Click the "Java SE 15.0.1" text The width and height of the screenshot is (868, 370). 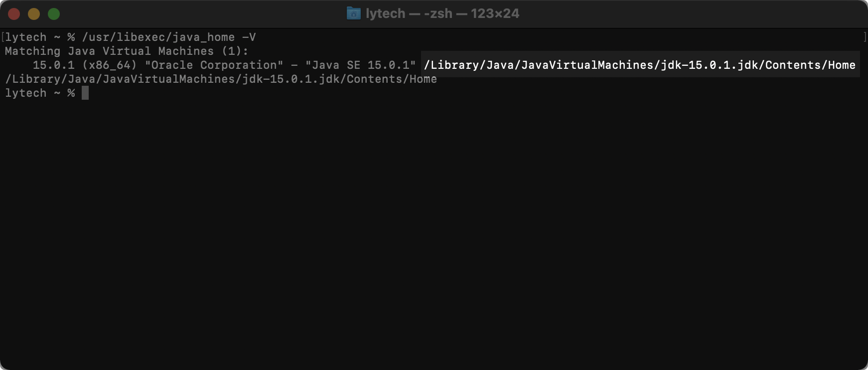[x=361, y=65]
